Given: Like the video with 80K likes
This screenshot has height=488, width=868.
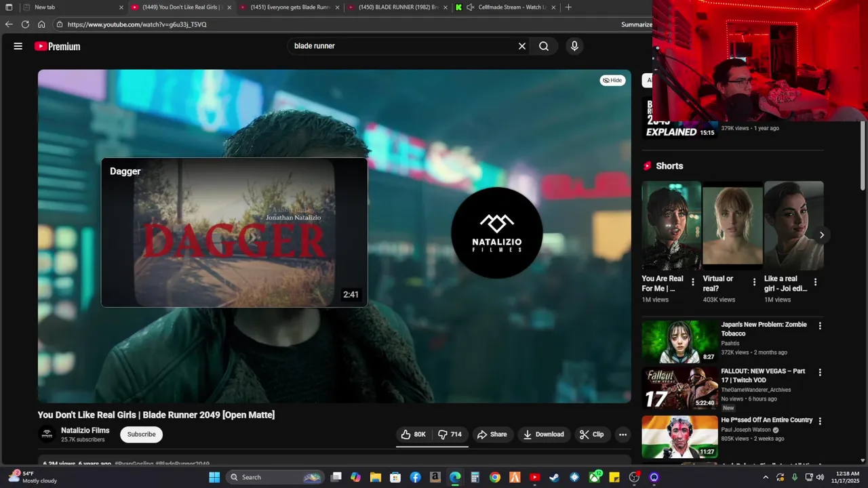Looking at the screenshot, I should pyautogui.click(x=414, y=434).
